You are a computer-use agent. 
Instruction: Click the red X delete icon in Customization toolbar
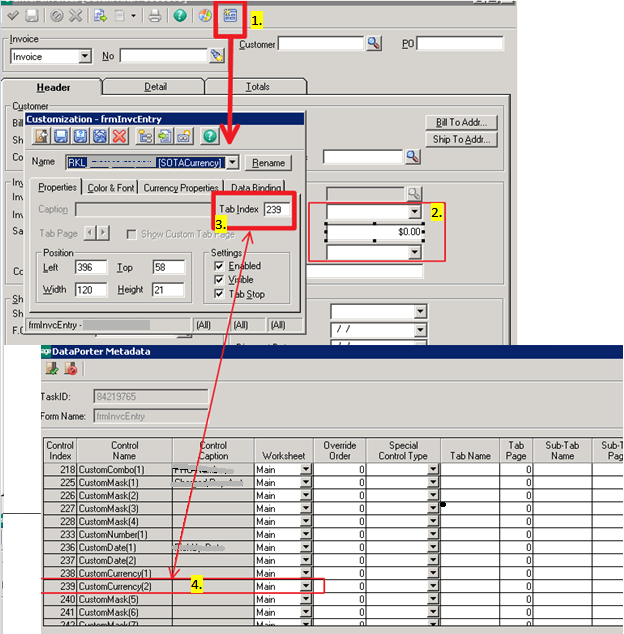coord(120,136)
